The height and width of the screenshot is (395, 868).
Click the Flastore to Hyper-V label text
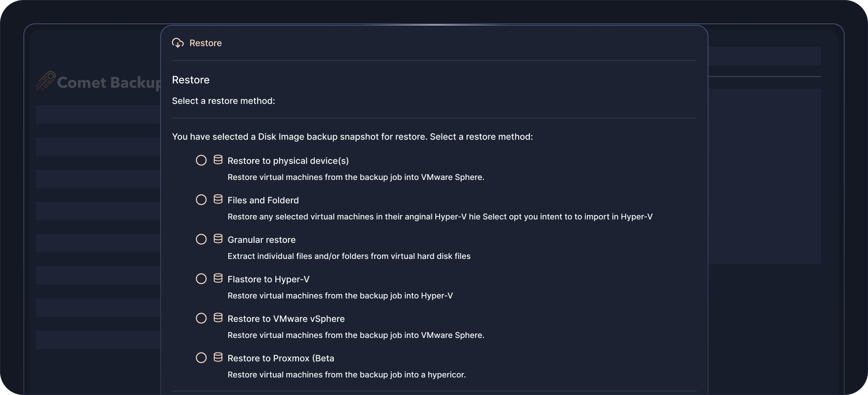point(268,279)
